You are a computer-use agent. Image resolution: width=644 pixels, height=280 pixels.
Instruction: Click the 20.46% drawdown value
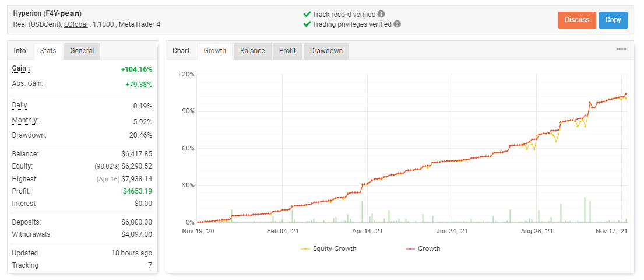point(140,135)
